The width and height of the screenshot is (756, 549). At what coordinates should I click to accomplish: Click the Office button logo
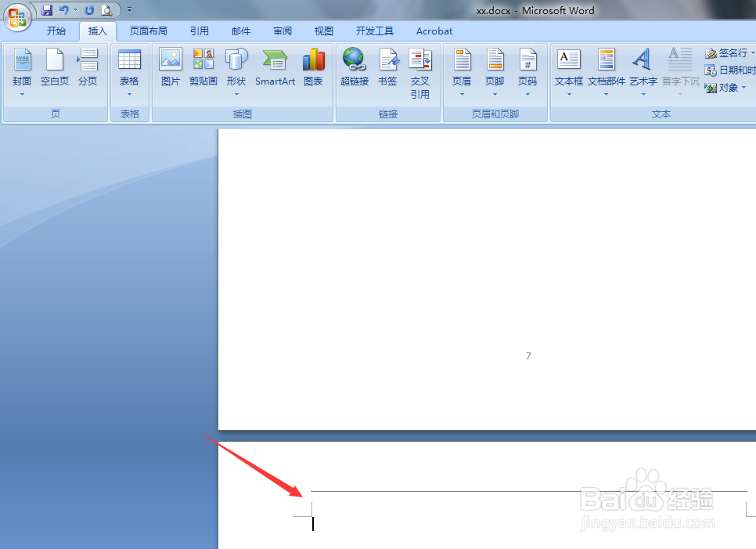[x=17, y=17]
